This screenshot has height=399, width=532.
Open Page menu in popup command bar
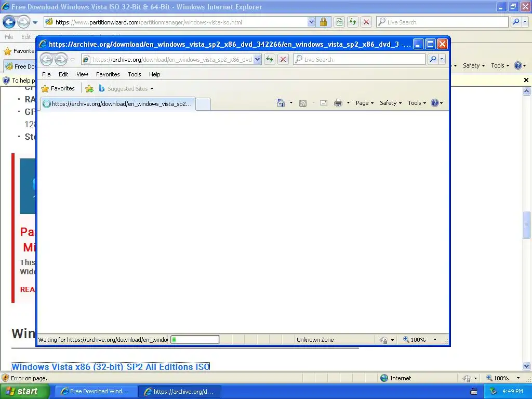pos(365,103)
